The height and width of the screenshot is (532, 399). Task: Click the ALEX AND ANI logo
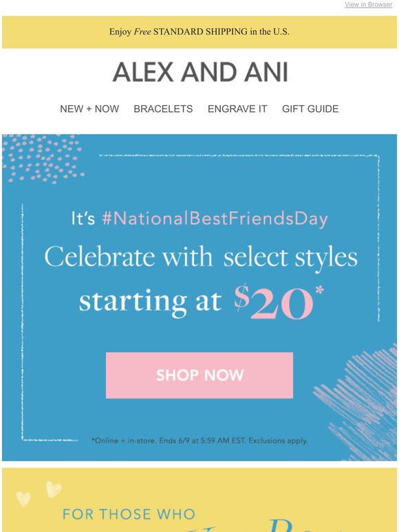click(x=200, y=72)
